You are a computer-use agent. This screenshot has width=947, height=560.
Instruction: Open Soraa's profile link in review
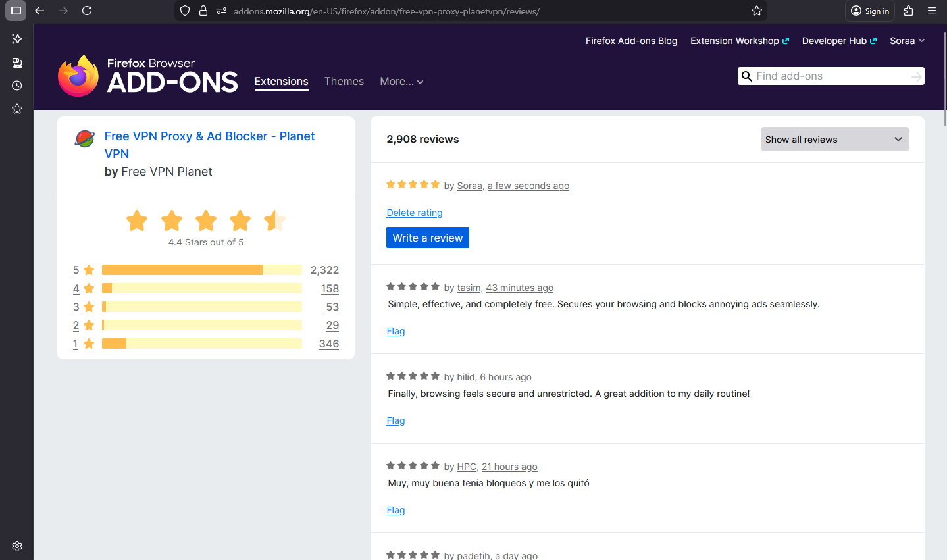[470, 186]
